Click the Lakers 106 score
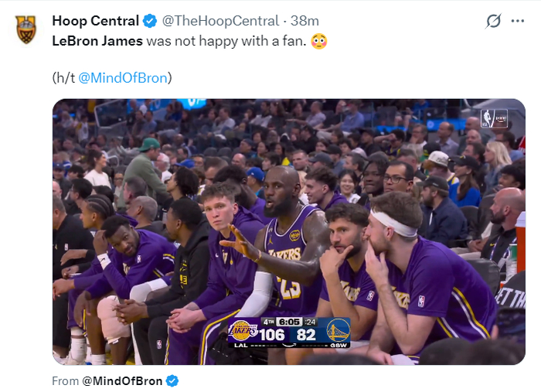This screenshot has height=392, width=541. point(271,335)
